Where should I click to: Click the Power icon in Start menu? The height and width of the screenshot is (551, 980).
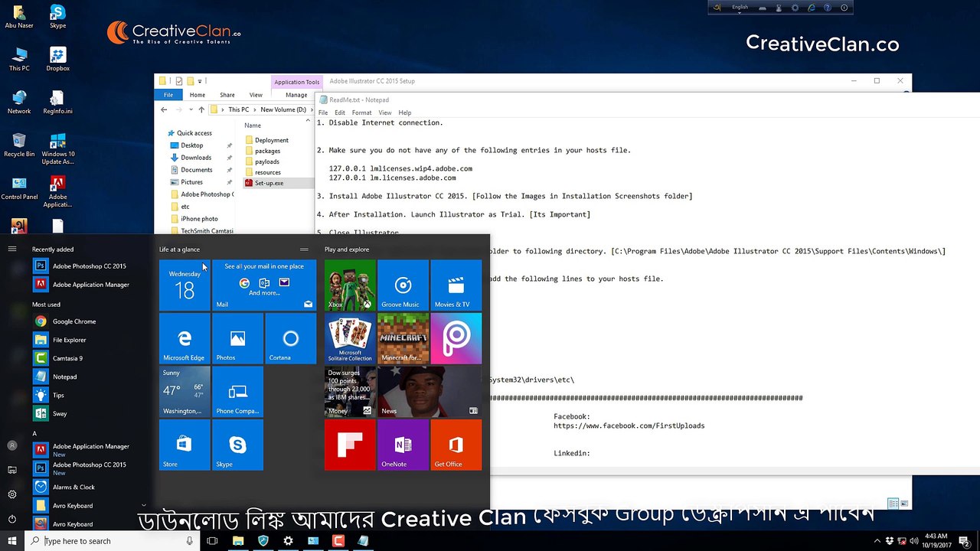point(12,519)
